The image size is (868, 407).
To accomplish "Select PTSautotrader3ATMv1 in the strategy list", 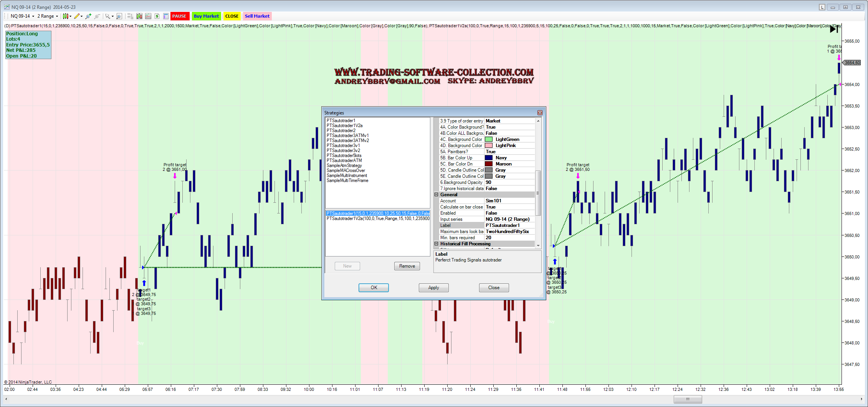I will [347, 136].
